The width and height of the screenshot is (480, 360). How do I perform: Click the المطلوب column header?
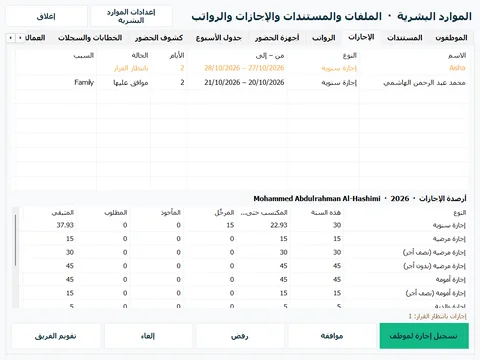(104, 213)
